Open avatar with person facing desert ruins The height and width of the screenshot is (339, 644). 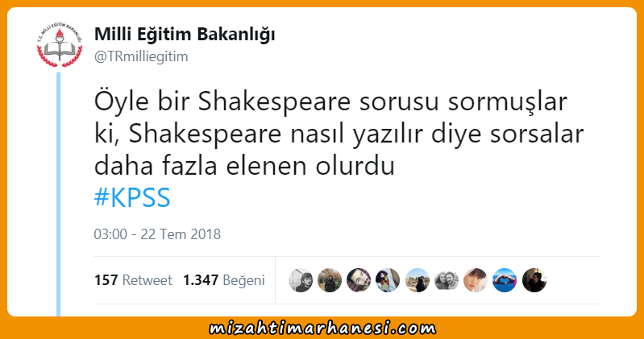[418, 280]
